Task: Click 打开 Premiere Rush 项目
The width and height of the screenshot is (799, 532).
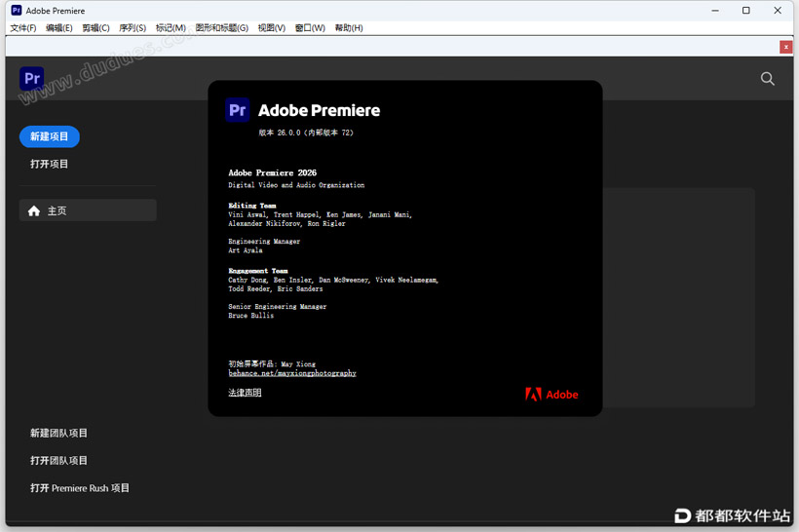Action: pos(80,488)
